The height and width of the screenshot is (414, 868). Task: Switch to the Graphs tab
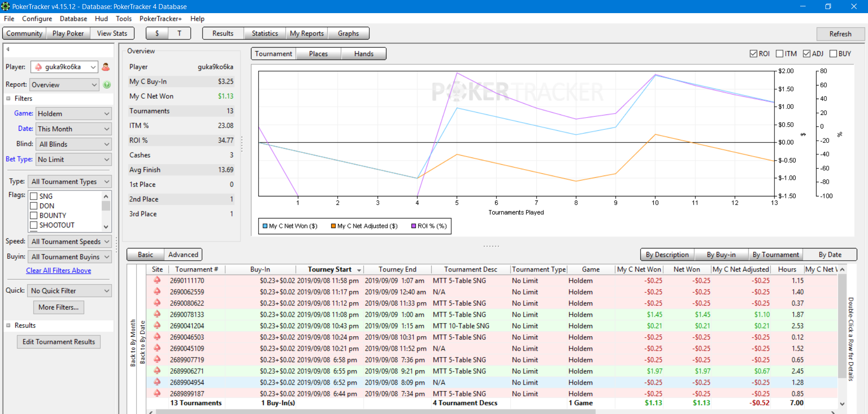[348, 33]
